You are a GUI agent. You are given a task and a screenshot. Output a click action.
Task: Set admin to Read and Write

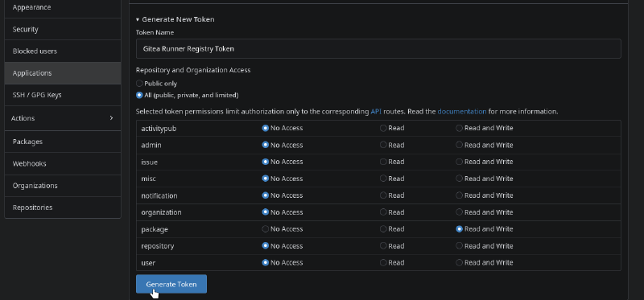pos(459,145)
